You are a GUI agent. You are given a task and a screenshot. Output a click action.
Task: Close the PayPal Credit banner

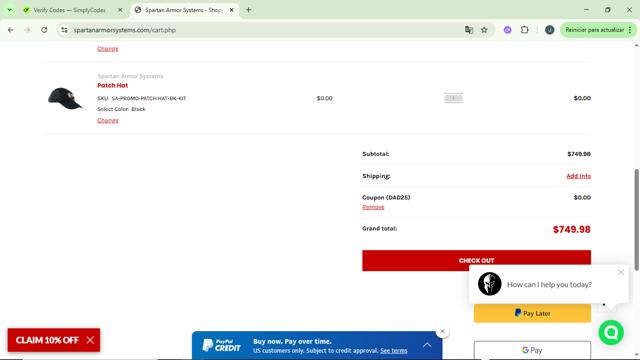coord(442,331)
